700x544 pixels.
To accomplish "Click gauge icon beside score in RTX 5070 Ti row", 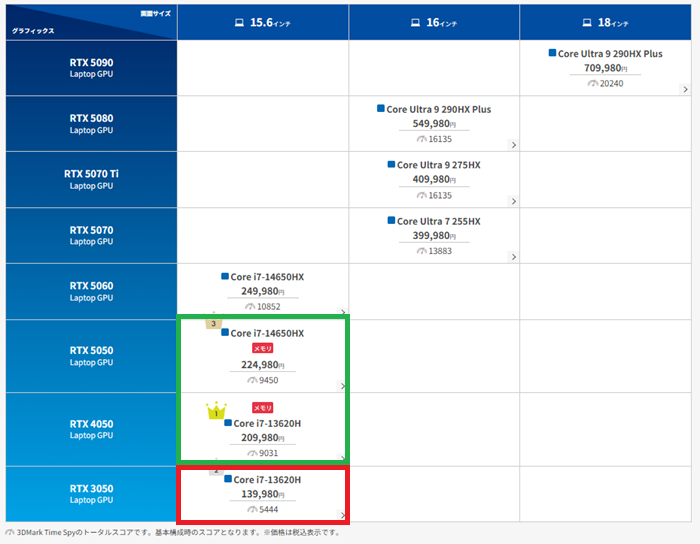I will 421,195.
